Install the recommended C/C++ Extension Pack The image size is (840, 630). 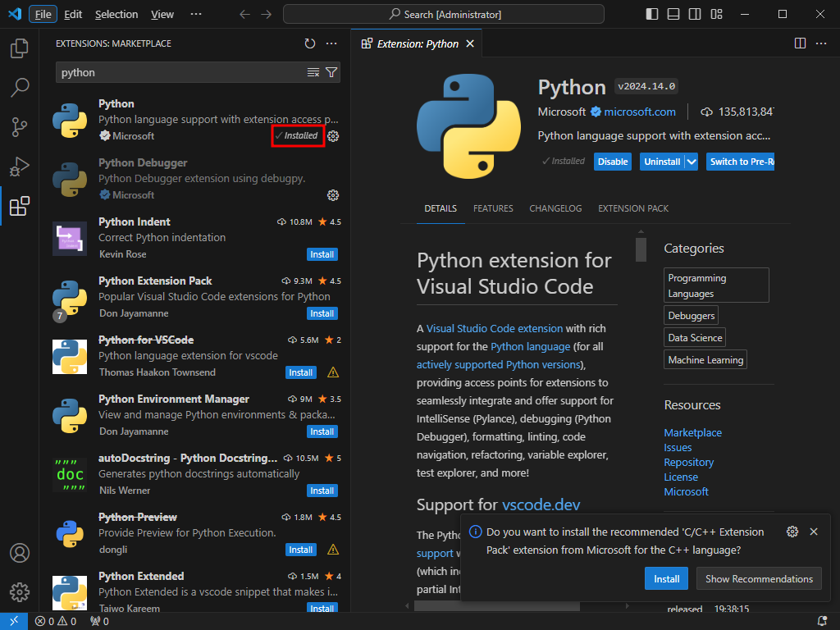[x=666, y=578]
